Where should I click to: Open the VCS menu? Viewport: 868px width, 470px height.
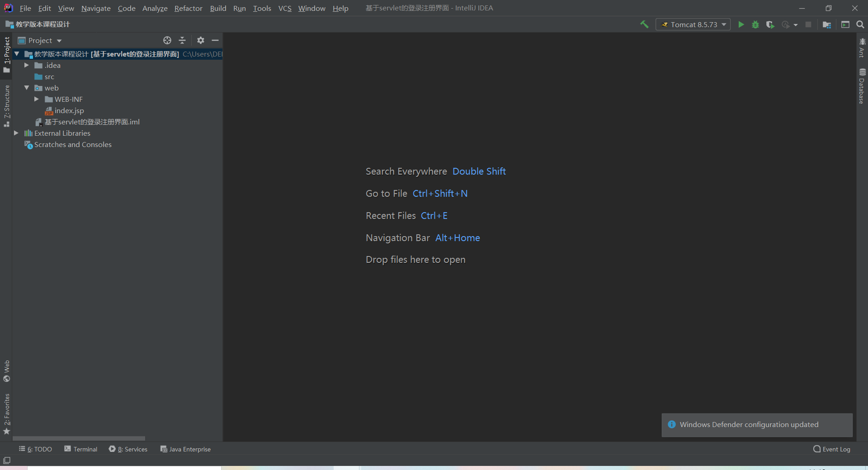click(x=285, y=8)
